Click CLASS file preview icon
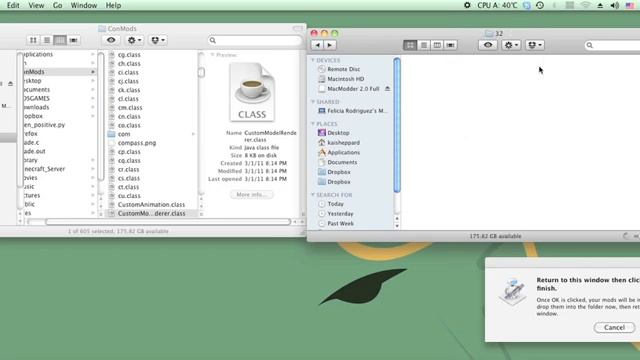640x360 pixels. tap(252, 92)
